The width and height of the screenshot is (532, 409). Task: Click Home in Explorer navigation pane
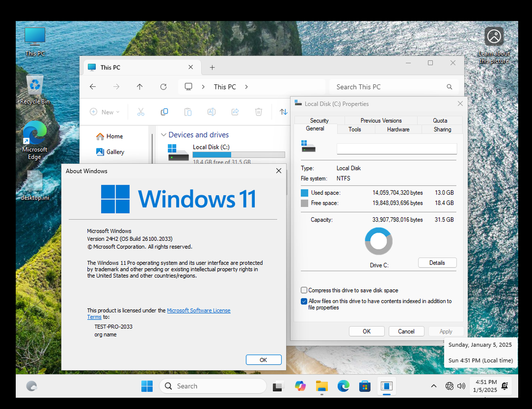[x=109, y=137]
